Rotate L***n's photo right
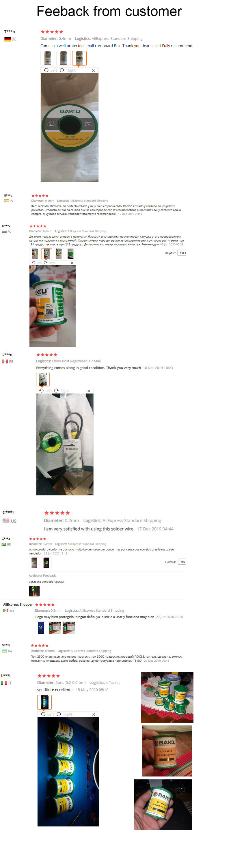Viewport: 231px width, 868px height. click(62, 391)
